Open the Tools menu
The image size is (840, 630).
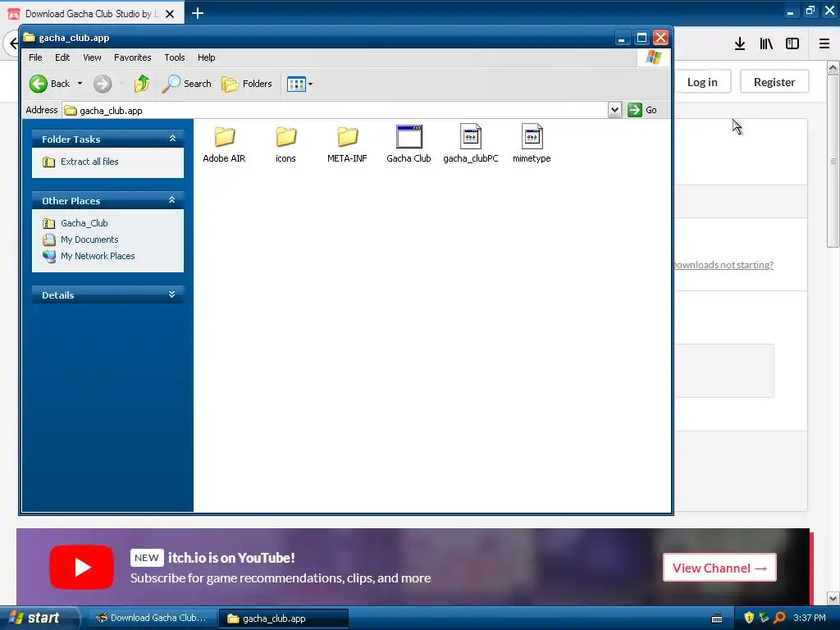coord(174,57)
